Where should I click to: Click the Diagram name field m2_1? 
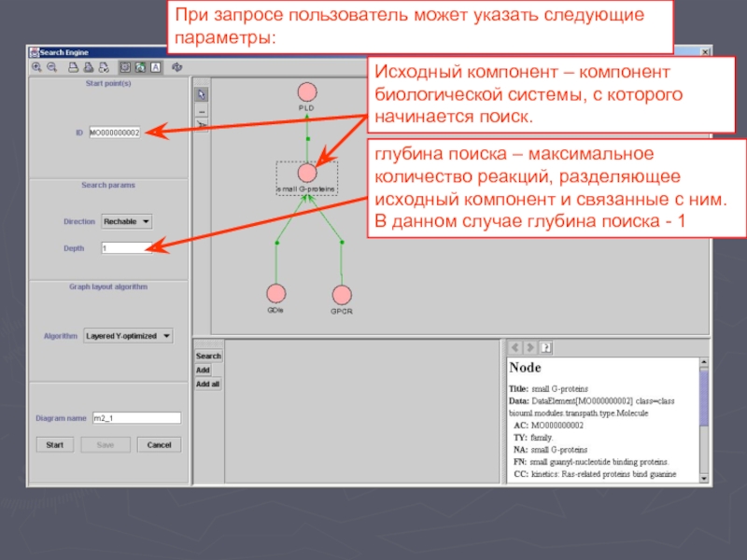(136, 418)
